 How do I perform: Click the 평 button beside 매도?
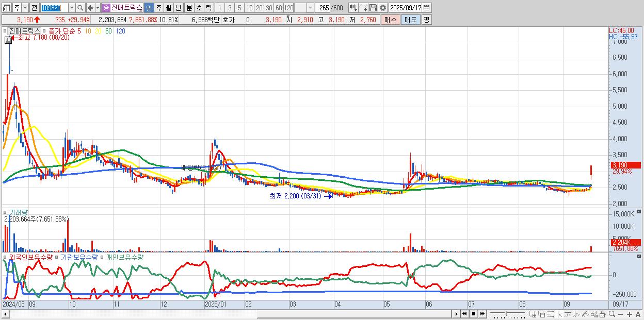[x=426, y=20]
